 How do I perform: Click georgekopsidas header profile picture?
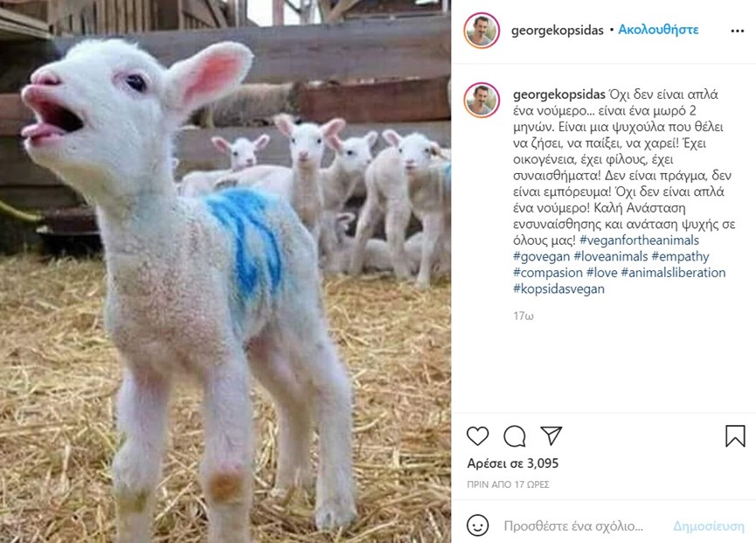[x=482, y=30]
